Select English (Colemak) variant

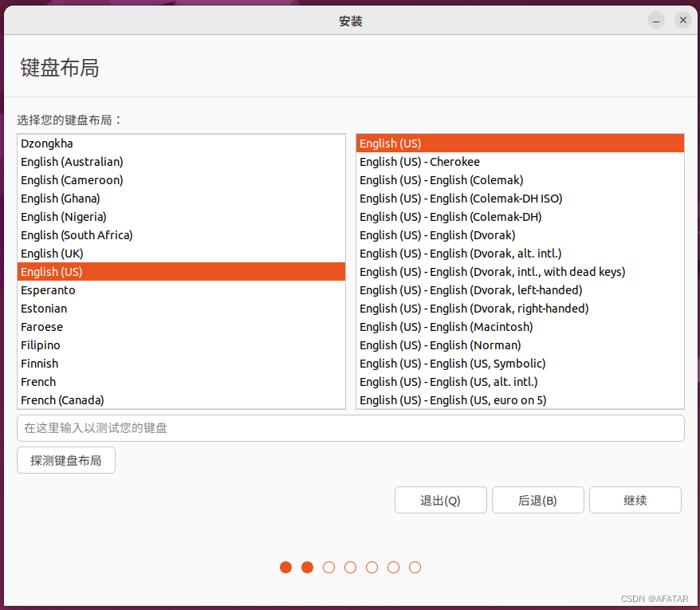click(520, 180)
